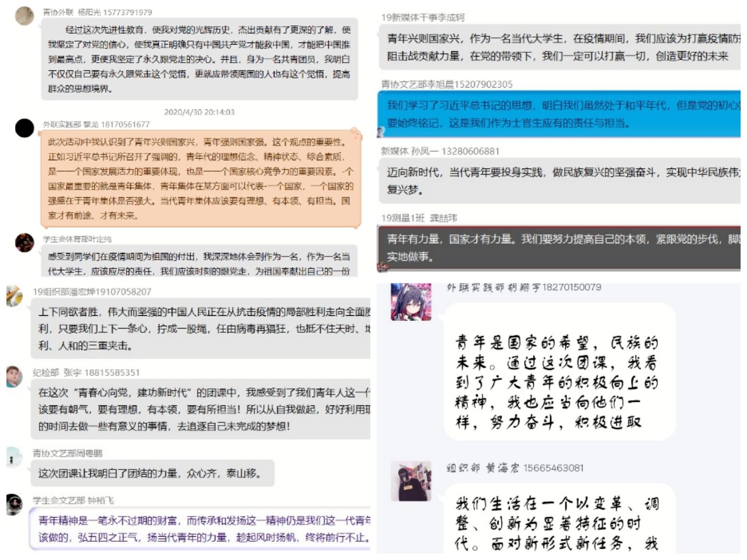Click avatar of 青协外联 杨阳光
This screenshot has height=560, width=747.
click(24, 16)
